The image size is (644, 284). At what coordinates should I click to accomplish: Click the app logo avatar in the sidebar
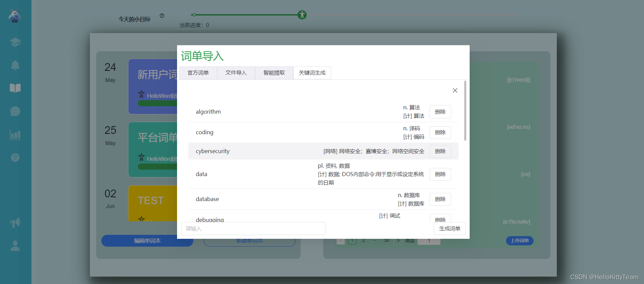[15, 16]
